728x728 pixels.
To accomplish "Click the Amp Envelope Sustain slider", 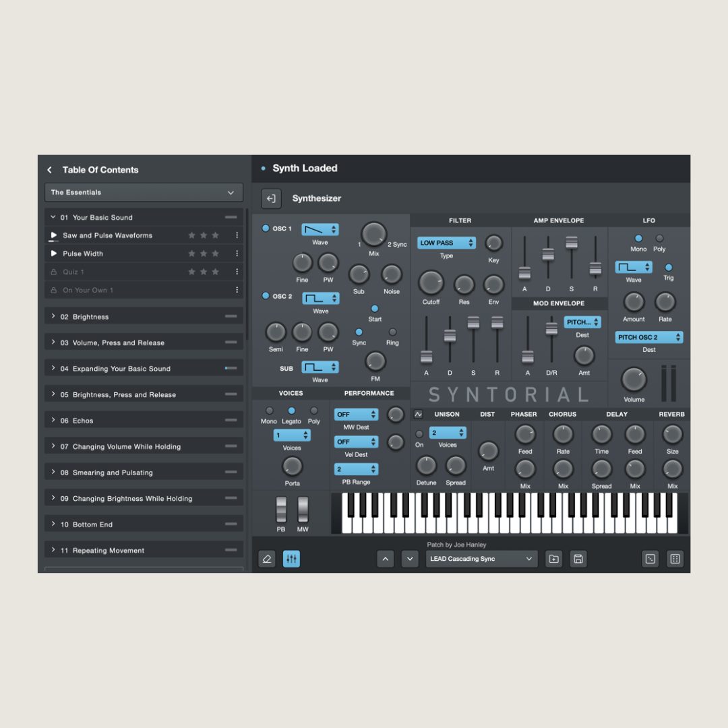I will [x=572, y=243].
